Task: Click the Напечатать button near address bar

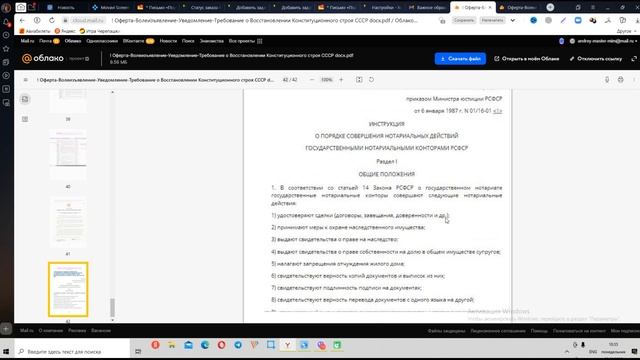Action: click(492, 20)
